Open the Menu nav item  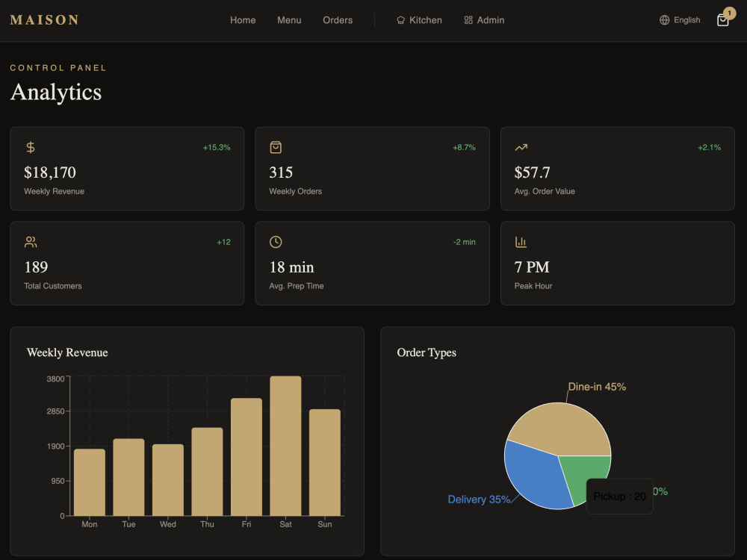(x=289, y=20)
